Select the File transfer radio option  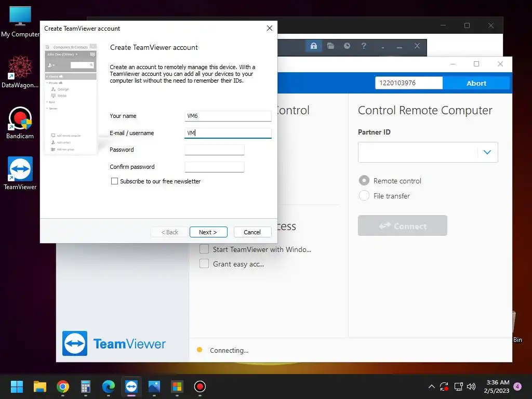point(364,195)
